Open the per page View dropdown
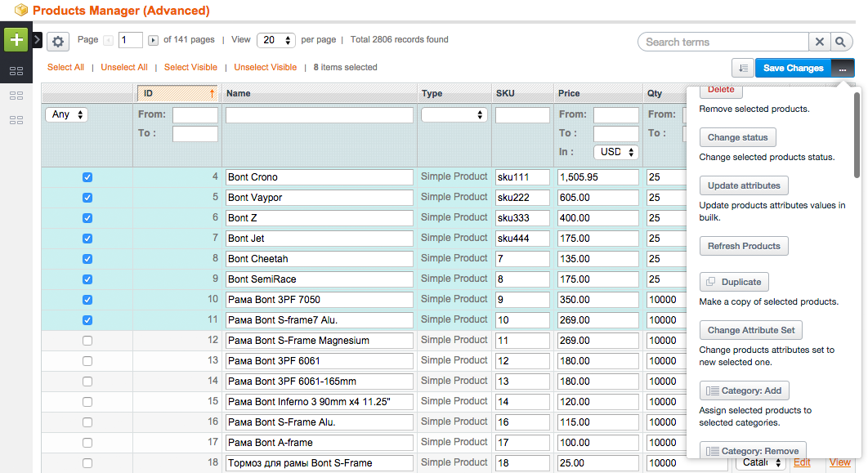This screenshot has height=473, width=868. 276,40
